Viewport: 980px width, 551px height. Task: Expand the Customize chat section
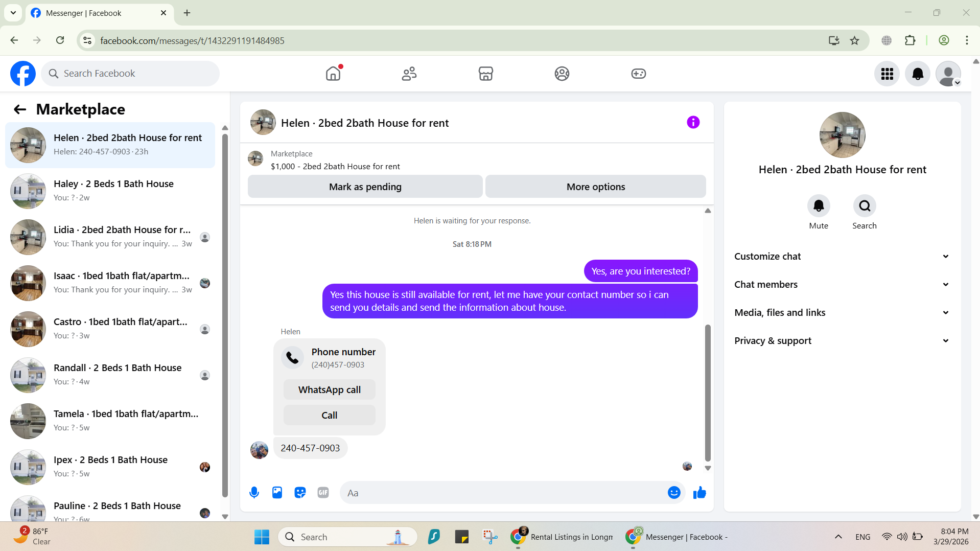click(842, 257)
